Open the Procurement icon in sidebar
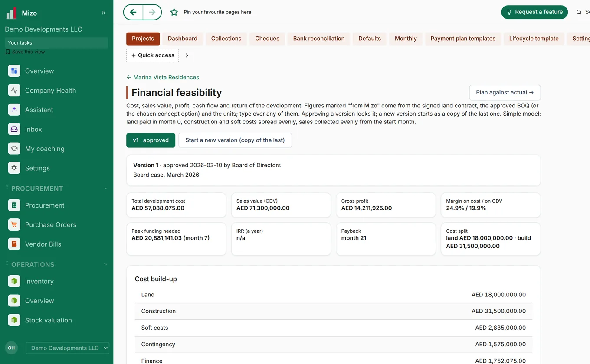The width and height of the screenshot is (590, 364). (x=14, y=205)
